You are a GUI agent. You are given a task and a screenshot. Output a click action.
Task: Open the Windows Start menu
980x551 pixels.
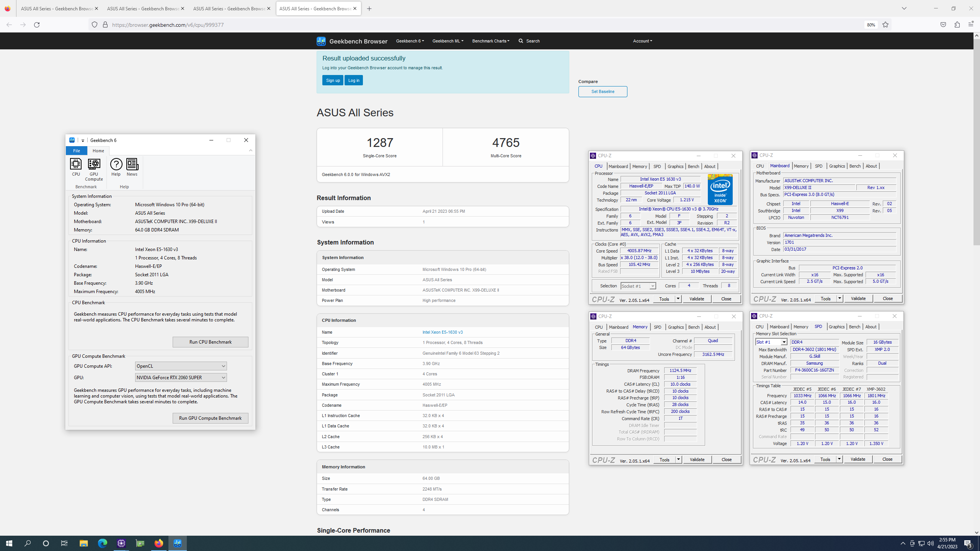tap(9, 543)
